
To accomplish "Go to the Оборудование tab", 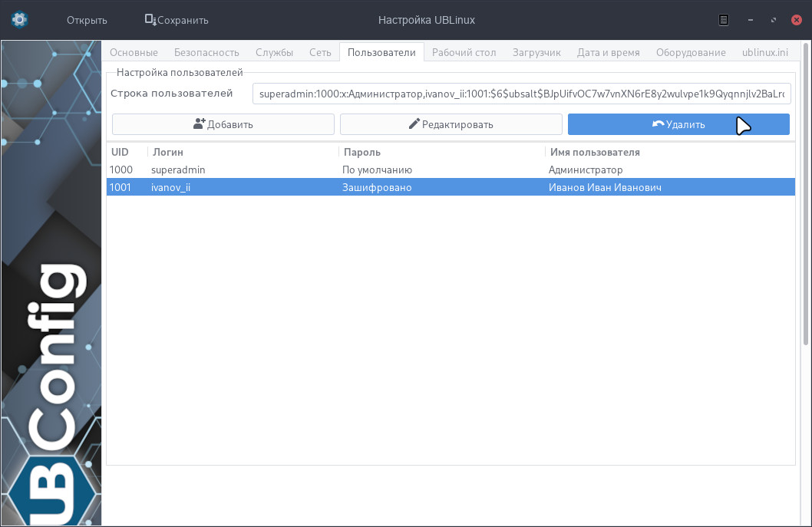I will click(x=691, y=52).
